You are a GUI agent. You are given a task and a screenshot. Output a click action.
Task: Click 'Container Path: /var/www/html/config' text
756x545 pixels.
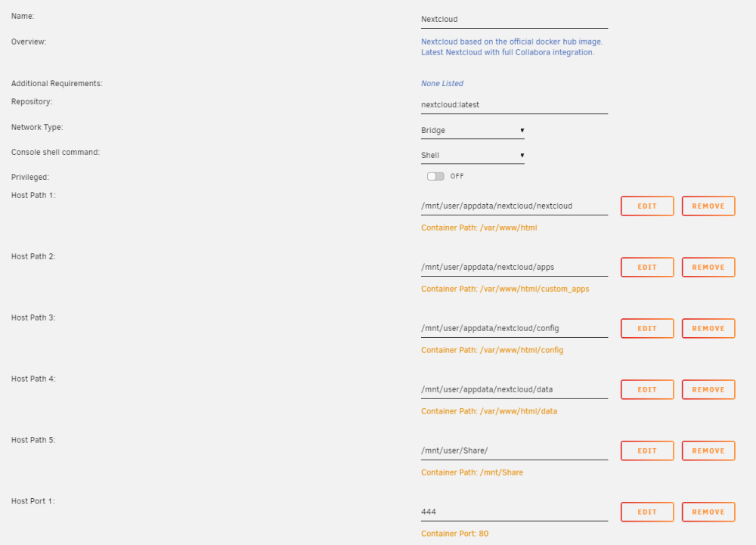[x=492, y=350]
